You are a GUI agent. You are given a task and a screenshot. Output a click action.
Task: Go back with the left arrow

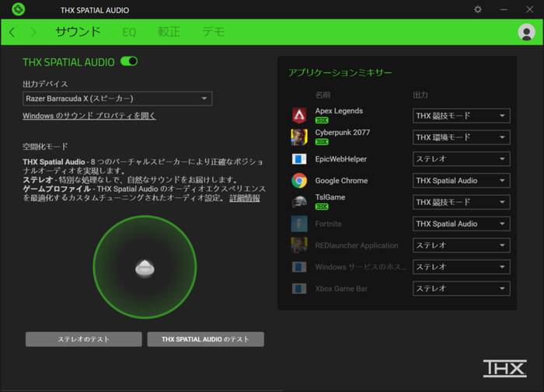pos(12,33)
